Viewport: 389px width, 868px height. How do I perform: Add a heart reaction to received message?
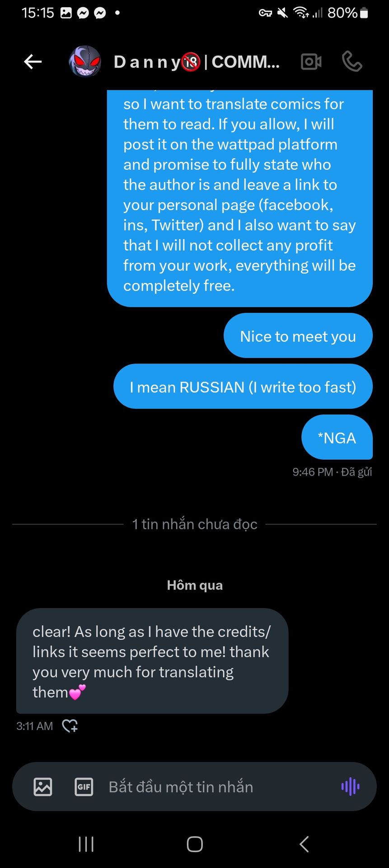click(x=70, y=726)
